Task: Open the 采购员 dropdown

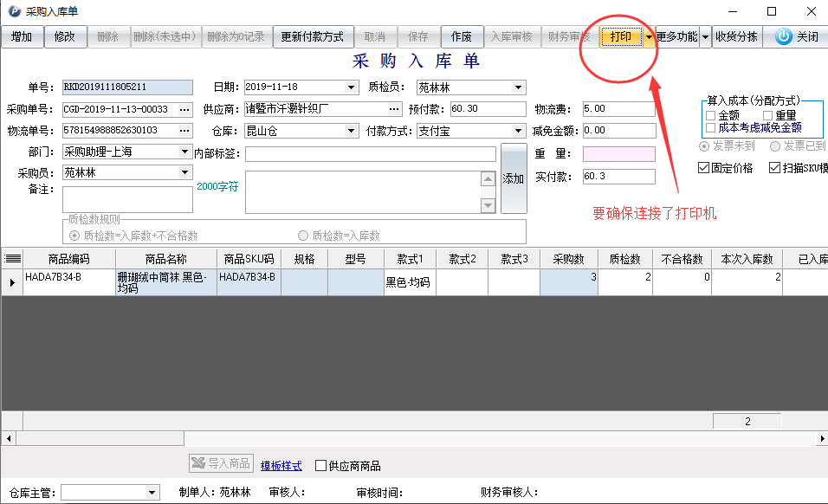Action: [184, 172]
